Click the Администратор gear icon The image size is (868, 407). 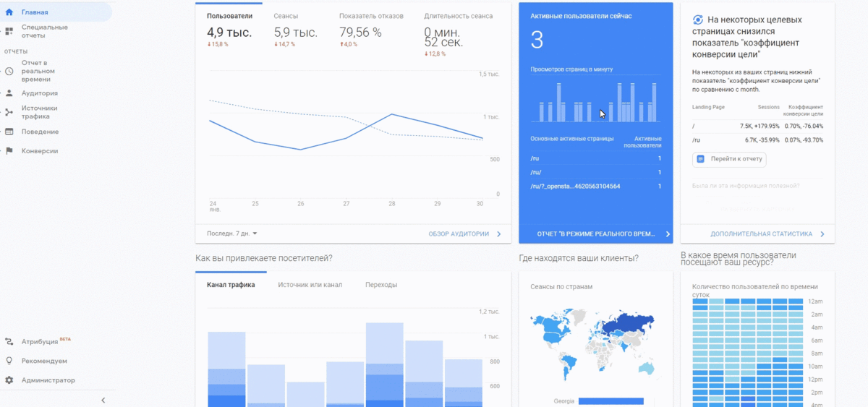click(9, 380)
